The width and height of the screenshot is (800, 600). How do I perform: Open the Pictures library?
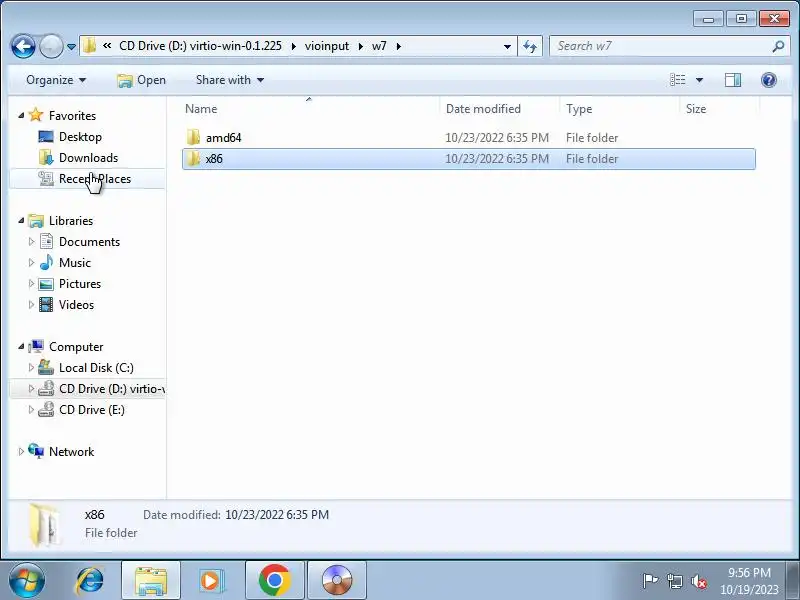[80, 284]
